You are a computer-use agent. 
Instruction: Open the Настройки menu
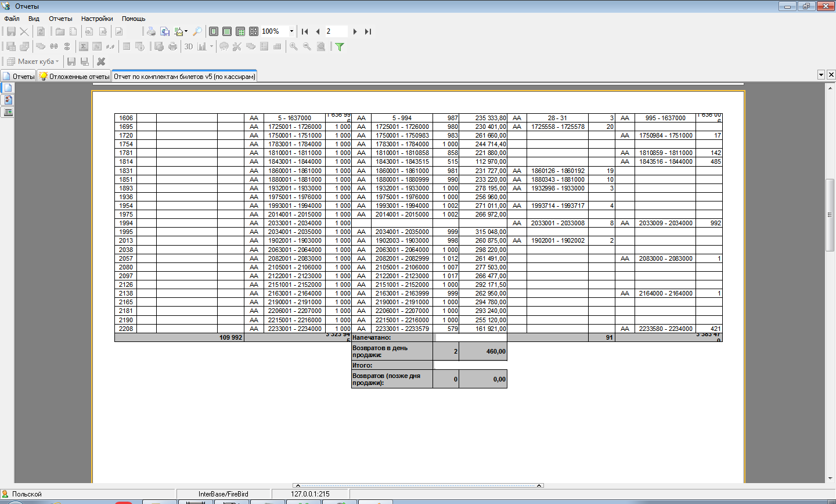point(97,19)
